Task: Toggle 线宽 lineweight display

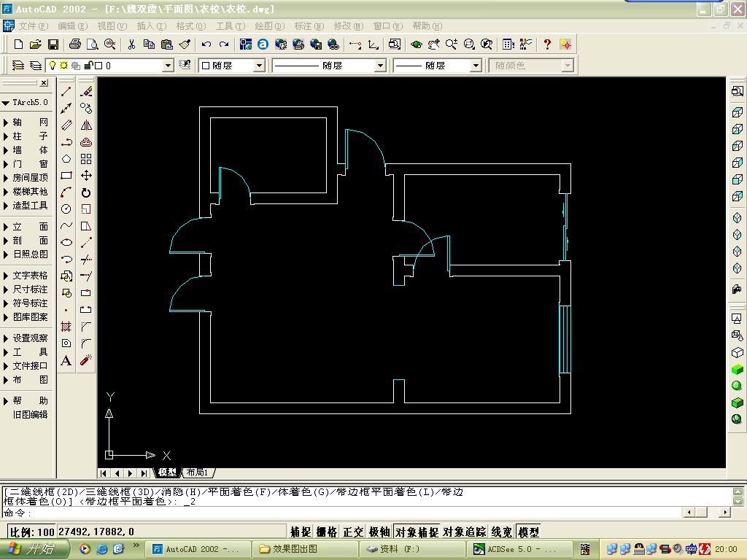Action: coord(502,532)
